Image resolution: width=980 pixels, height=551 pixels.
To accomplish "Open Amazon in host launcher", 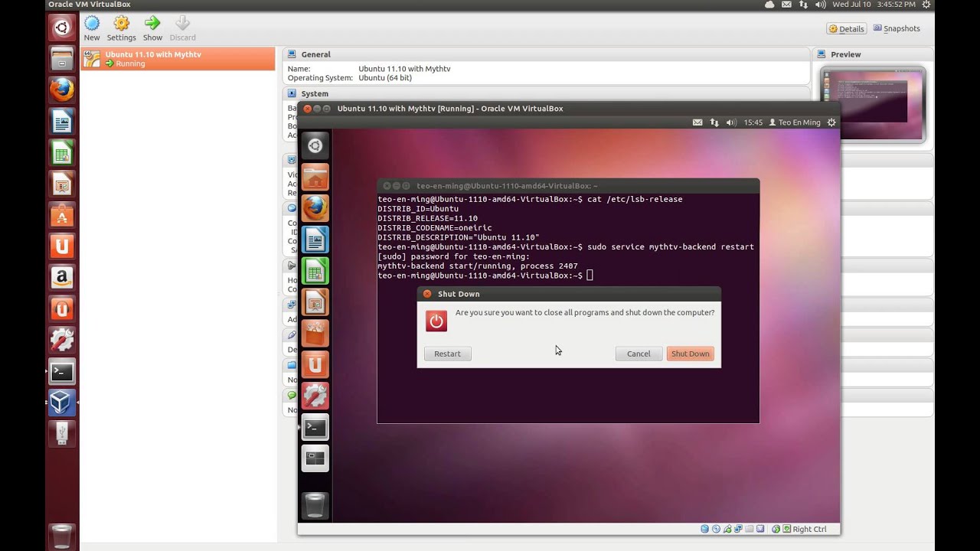I will [x=62, y=277].
